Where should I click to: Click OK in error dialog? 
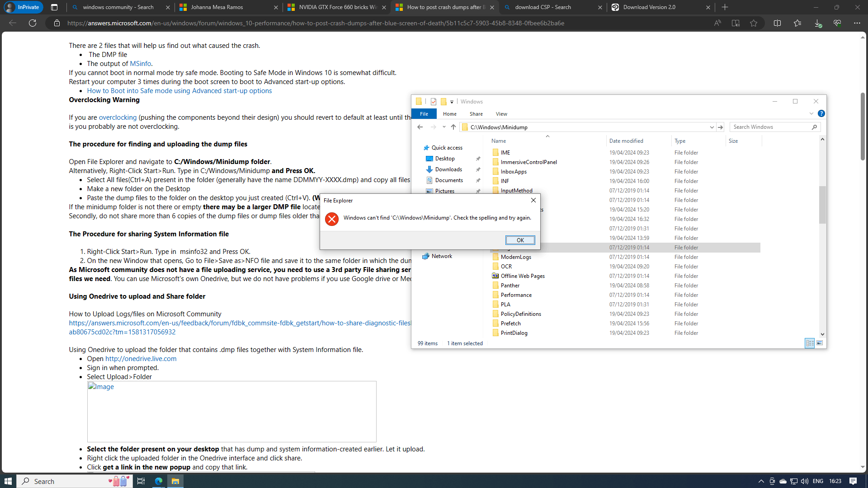[x=520, y=240]
